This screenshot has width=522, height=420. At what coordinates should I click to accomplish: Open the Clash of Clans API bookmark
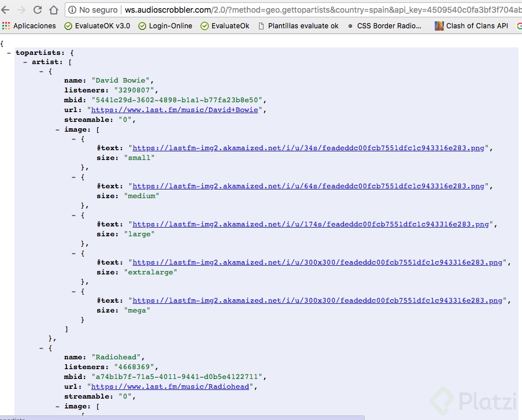(x=471, y=25)
